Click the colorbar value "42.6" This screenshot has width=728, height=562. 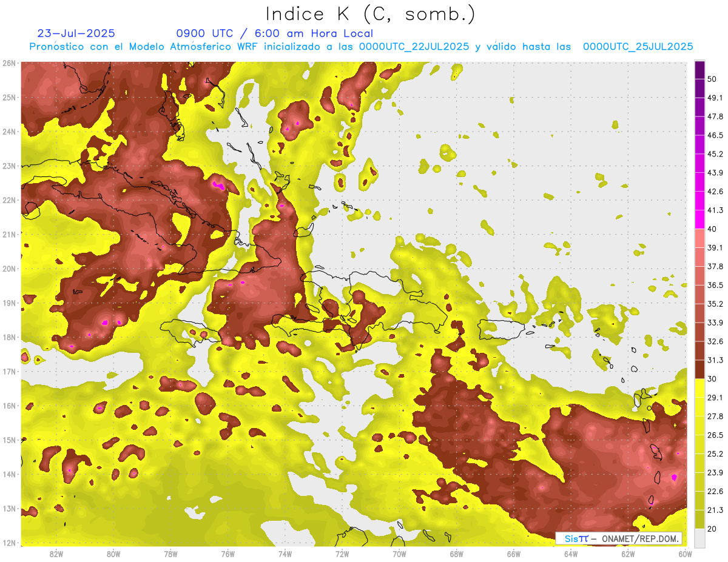coord(715,192)
